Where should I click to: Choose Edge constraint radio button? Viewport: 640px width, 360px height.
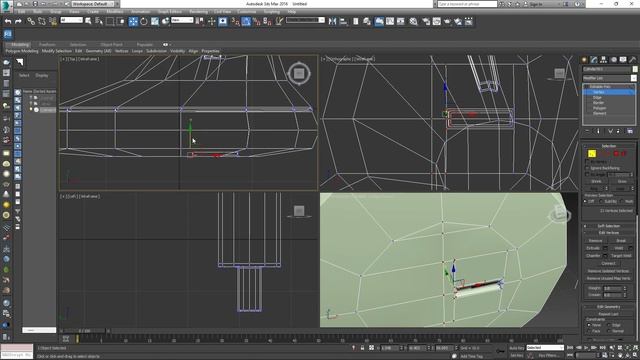coord(609,325)
